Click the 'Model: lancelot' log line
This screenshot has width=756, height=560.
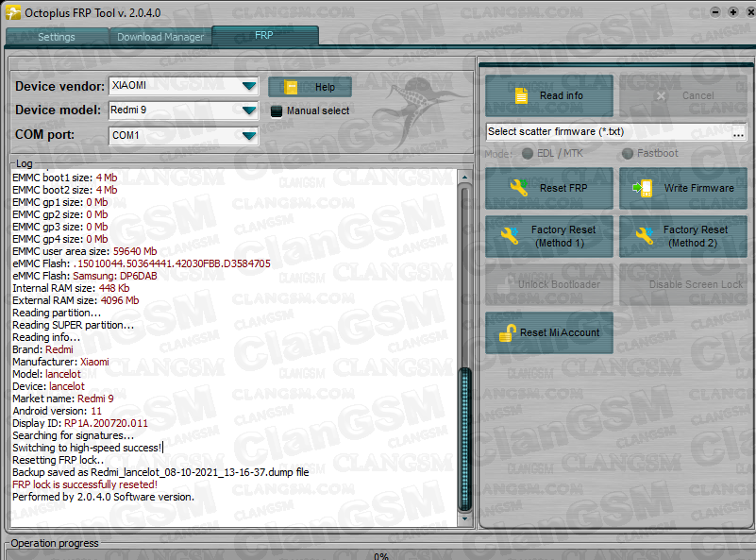point(47,374)
